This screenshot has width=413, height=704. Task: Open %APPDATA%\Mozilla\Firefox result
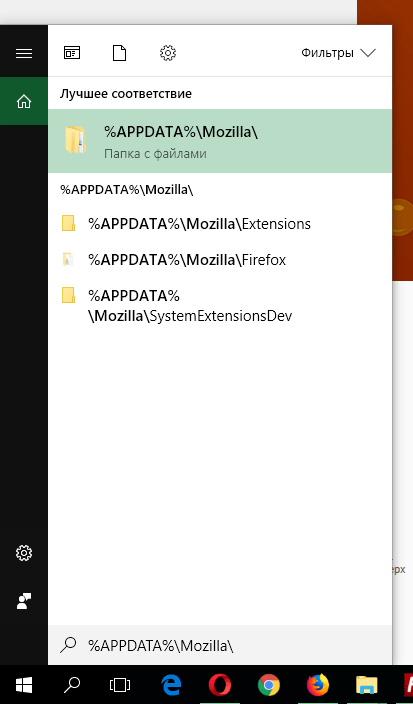tap(220, 260)
